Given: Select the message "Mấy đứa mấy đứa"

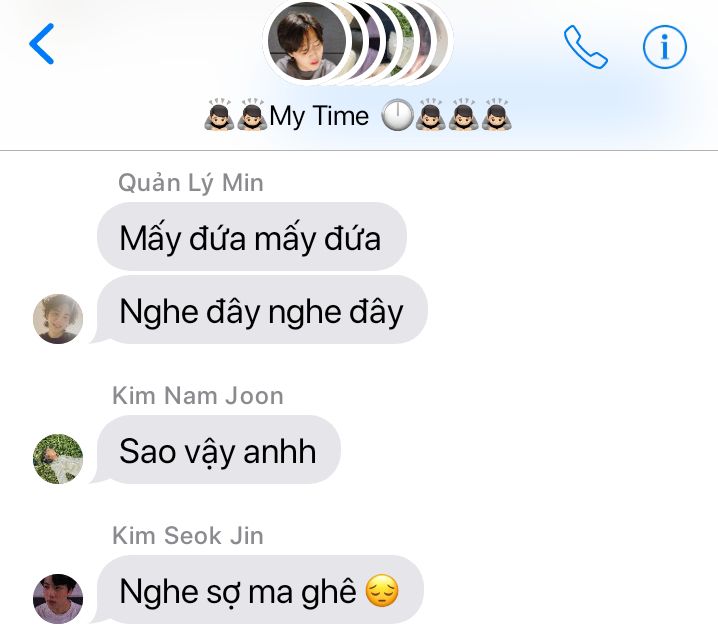Looking at the screenshot, I should 252,237.
